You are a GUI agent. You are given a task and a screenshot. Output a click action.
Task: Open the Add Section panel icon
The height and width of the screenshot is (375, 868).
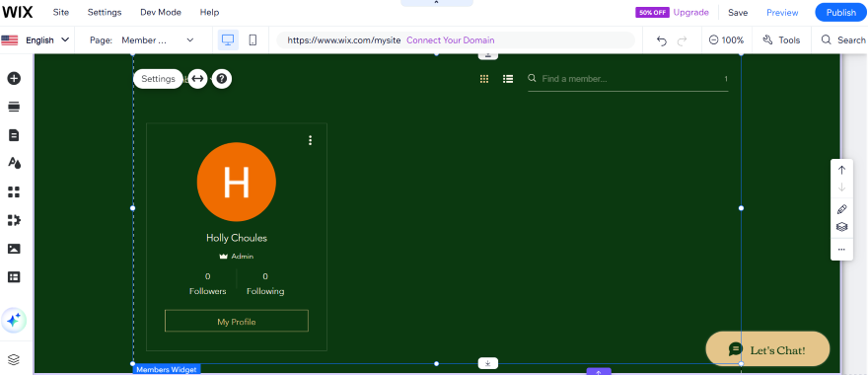(14, 107)
